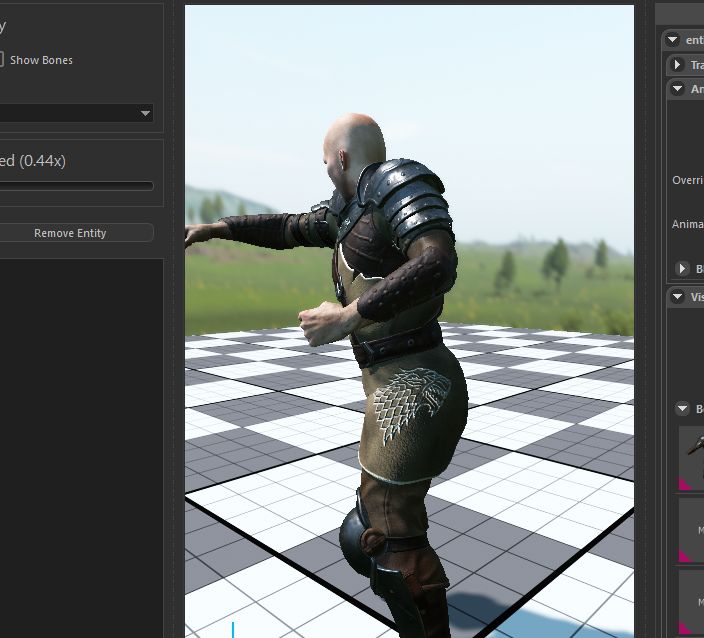
Task: Toggle the Show Bones checkbox
Action: coord(1,60)
